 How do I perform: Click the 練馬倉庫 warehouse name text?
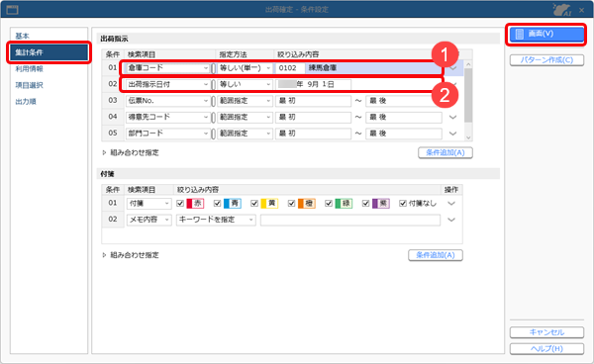pos(323,68)
